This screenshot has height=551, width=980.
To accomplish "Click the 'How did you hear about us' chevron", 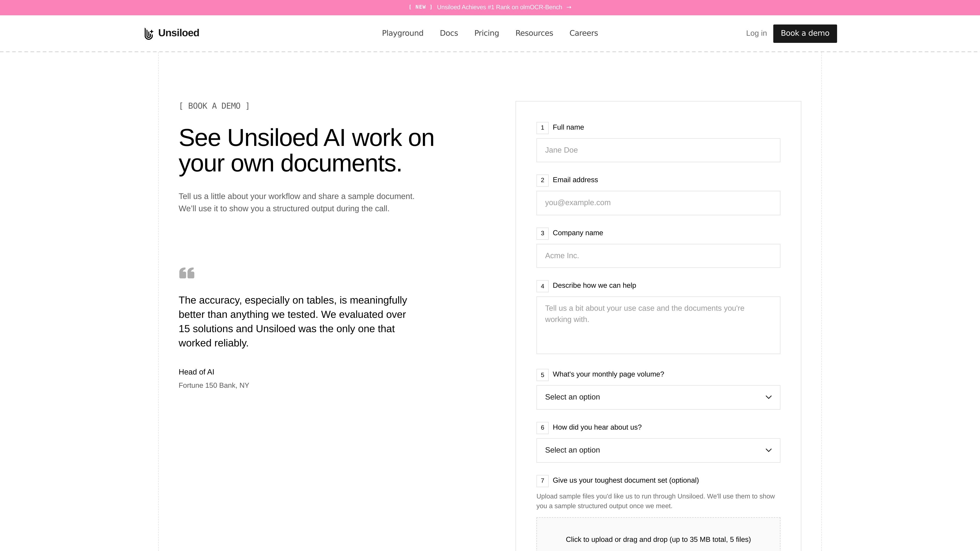I will coord(768,450).
